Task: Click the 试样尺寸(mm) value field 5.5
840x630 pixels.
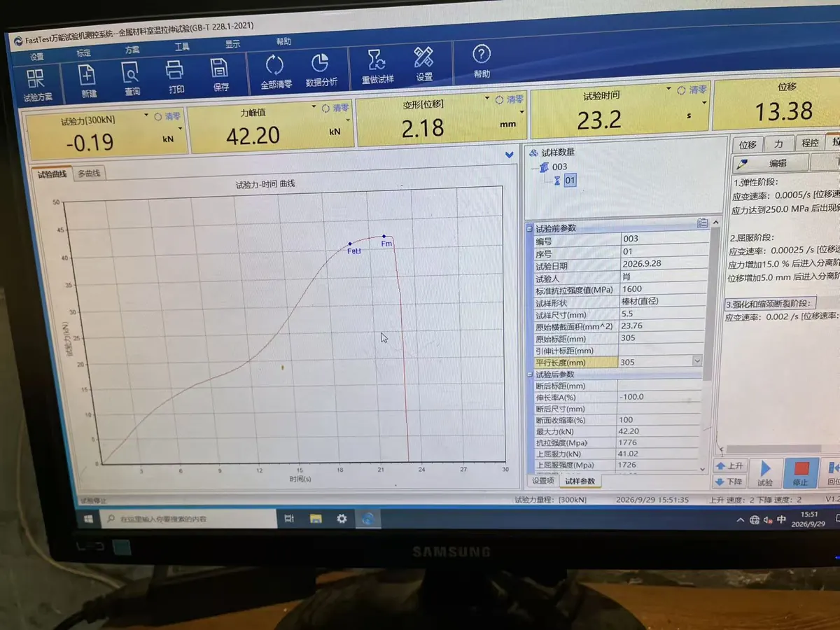Action: click(661, 315)
